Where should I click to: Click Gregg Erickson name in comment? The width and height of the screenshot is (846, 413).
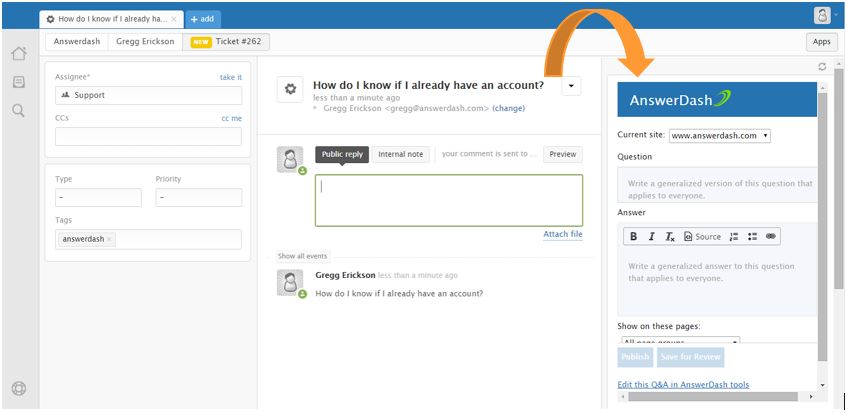click(345, 275)
